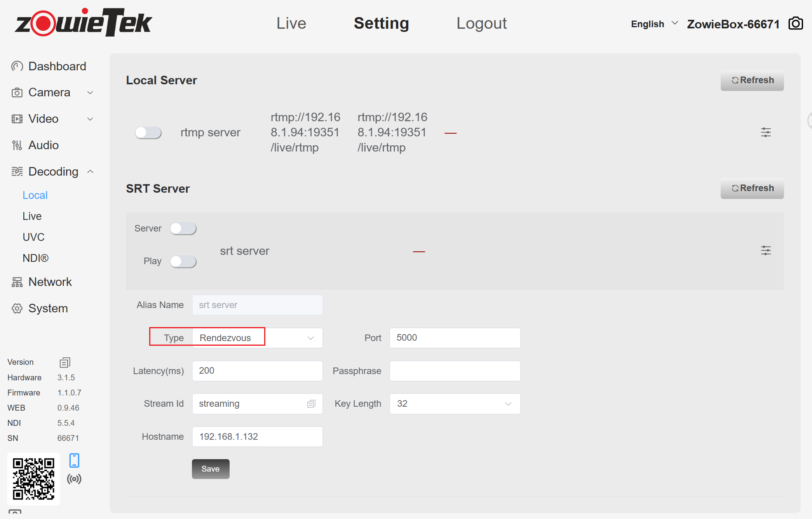The height and width of the screenshot is (519, 812).
Task: Click the mobile phone icon near QR code
Action: point(74,460)
